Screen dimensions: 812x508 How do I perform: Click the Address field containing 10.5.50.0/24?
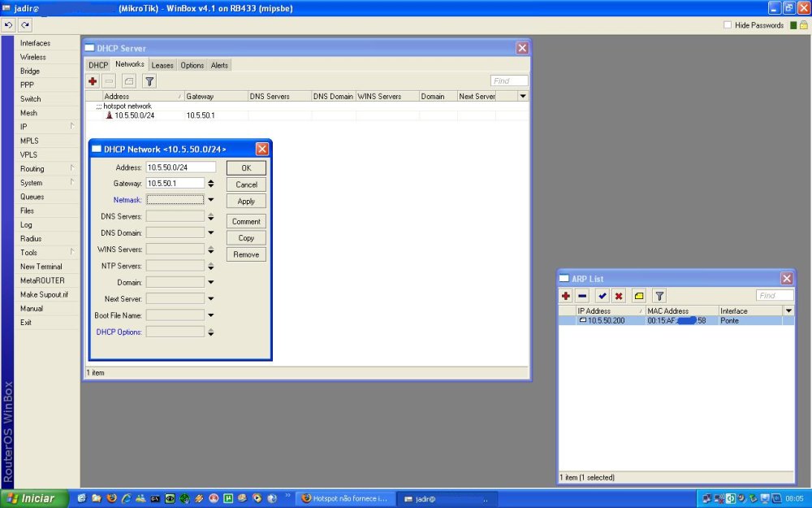pos(181,167)
